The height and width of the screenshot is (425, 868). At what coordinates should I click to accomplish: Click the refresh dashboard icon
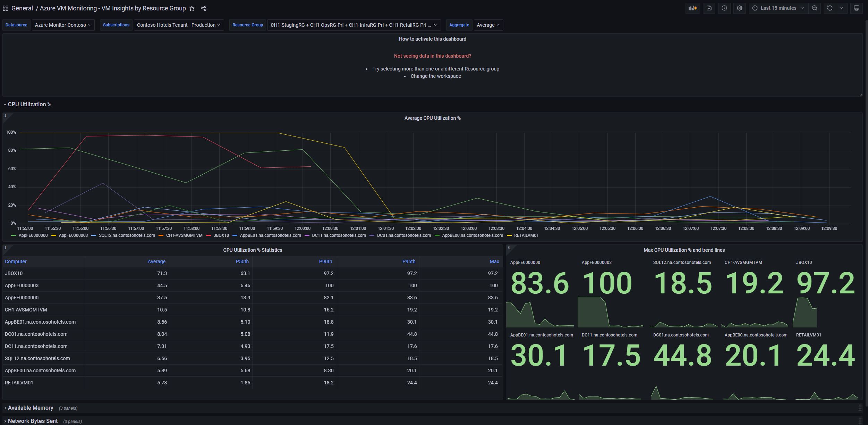click(x=830, y=8)
